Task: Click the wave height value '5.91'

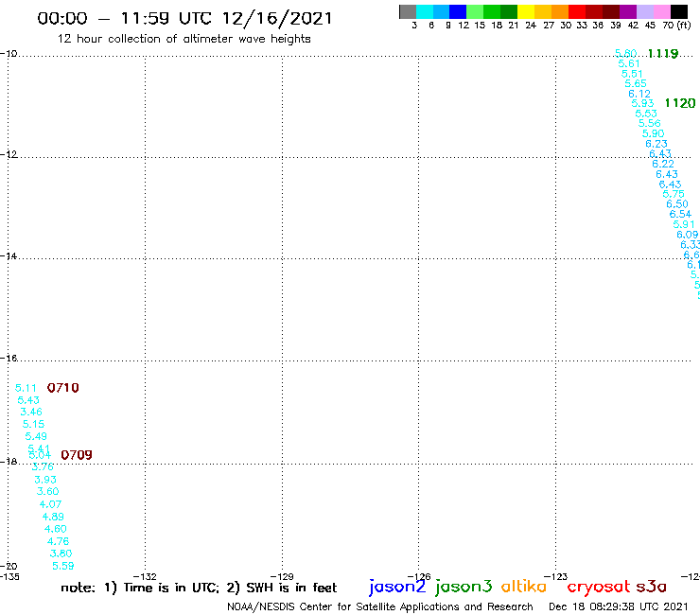Action: click(684, 224)
